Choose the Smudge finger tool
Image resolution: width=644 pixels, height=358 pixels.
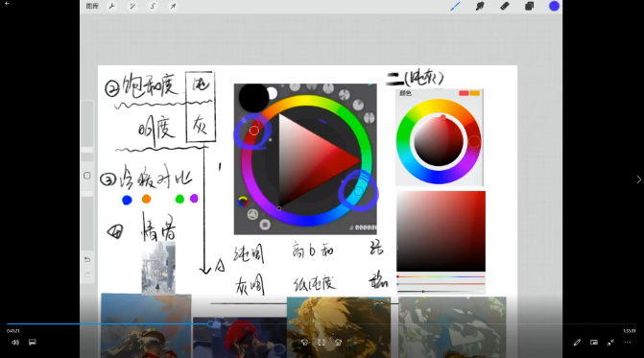coord(480,6)
